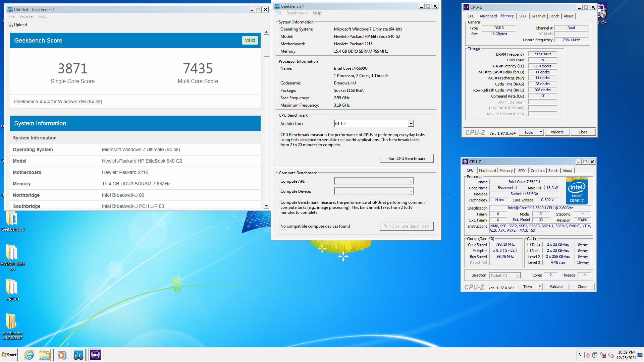Click Close in the upper CPU-Z window
The height and width of the screenshot is (362, 644).
(583, 132)
